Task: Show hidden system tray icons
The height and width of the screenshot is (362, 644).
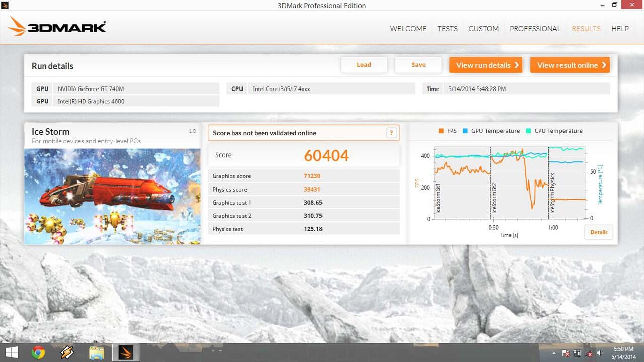Action: click(x=554, y=353)
